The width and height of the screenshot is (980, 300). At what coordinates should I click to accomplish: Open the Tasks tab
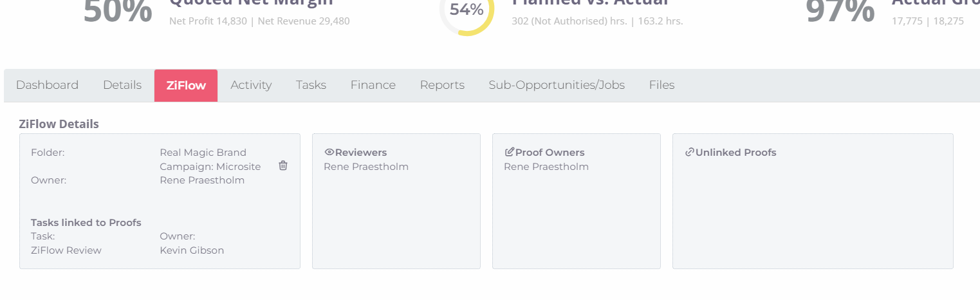[311, 85]
